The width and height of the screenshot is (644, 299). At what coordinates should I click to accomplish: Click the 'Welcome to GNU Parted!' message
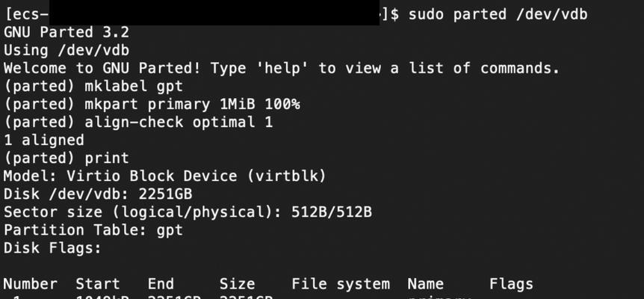[102, 68]
